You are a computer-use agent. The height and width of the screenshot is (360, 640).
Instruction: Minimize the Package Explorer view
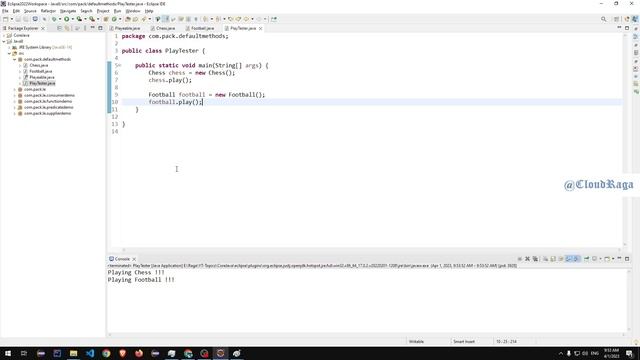click(x=93, y=28)
